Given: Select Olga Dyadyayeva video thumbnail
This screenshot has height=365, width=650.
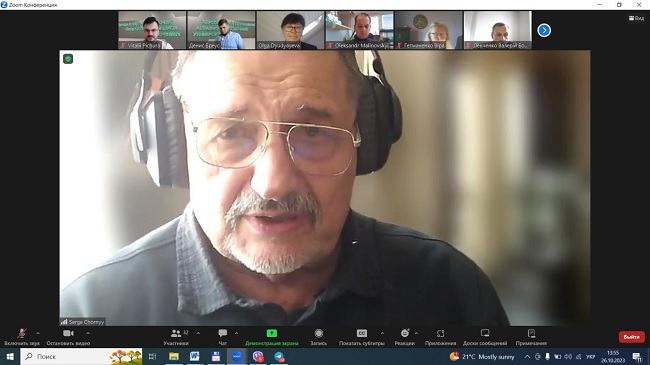Looking at the screenshot, I should [290, 30].
